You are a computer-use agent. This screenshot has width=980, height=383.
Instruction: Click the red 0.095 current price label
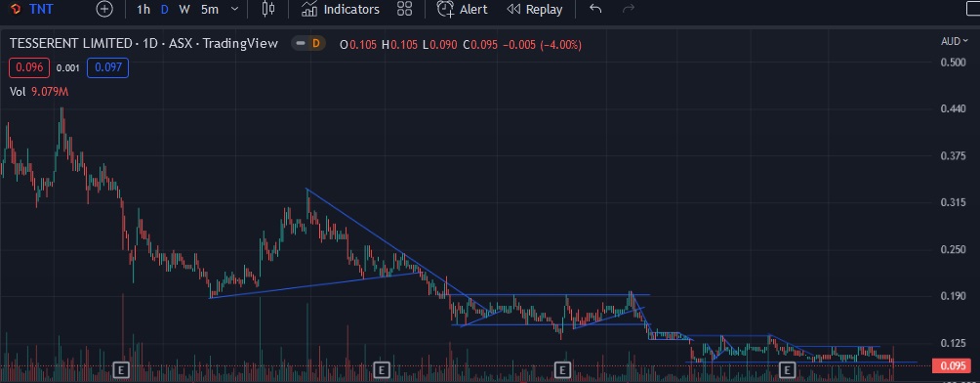(x=952, y=366)
